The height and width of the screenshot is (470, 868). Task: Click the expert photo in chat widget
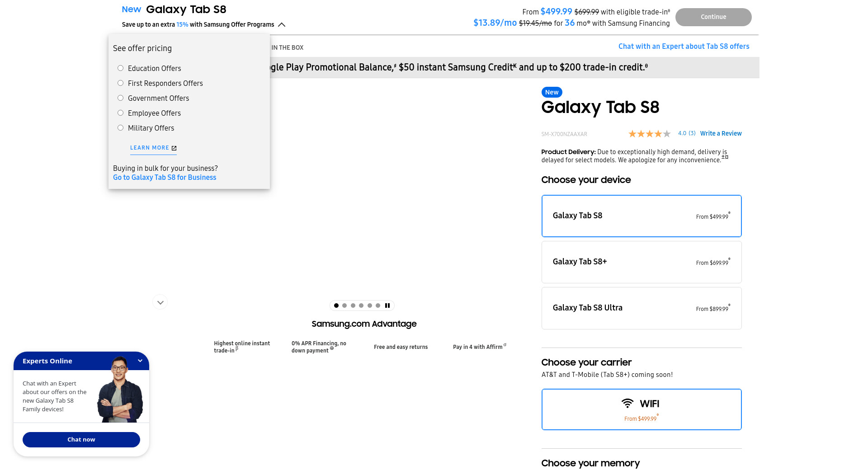(120, 390)
